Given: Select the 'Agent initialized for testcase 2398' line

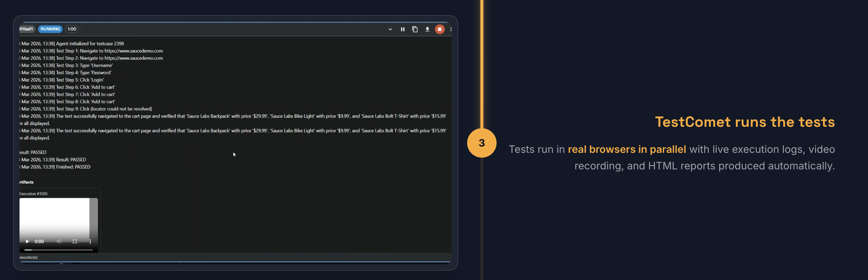Looking at the screenshot, I should [72, 43].
